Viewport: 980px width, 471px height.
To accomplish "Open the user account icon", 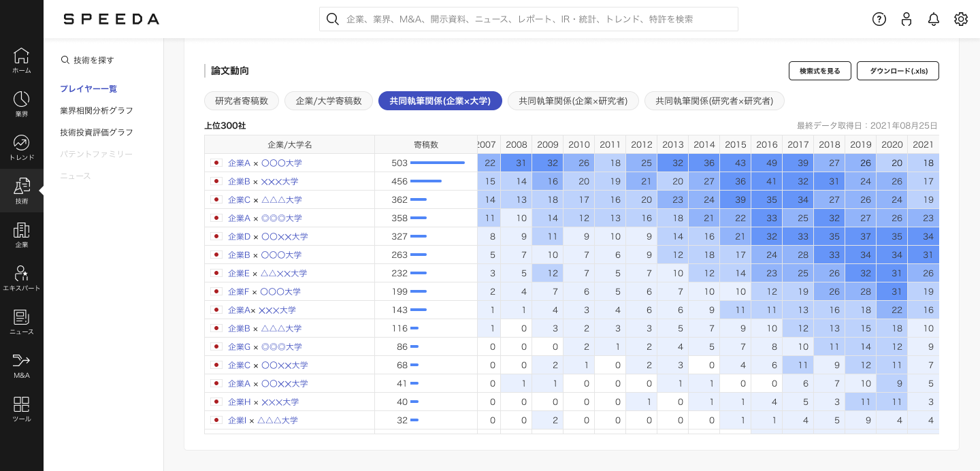I will [x=906, y=19].
